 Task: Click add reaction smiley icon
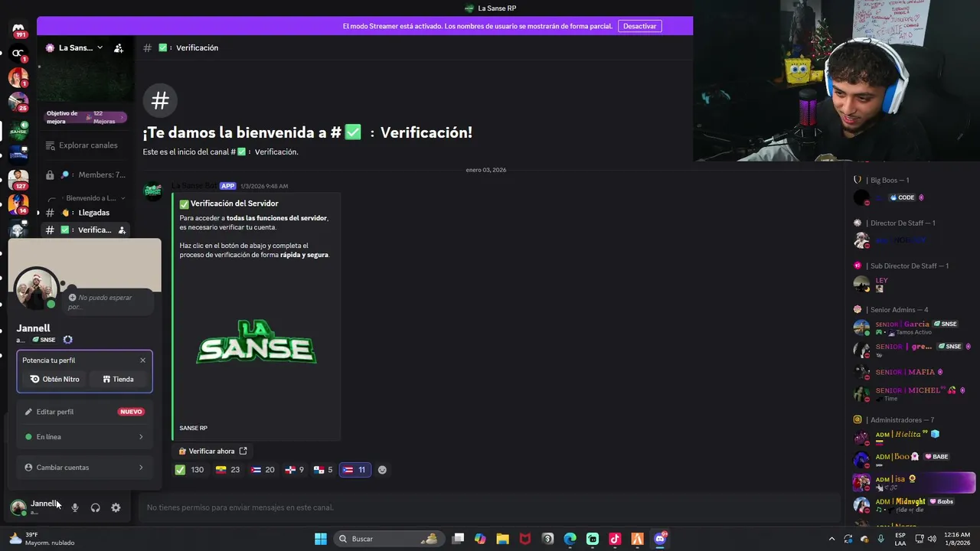[x=383, y=470]
